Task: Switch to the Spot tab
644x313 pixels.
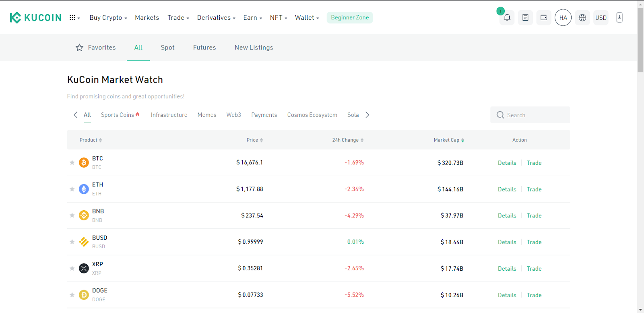Action: pos(167,48)
